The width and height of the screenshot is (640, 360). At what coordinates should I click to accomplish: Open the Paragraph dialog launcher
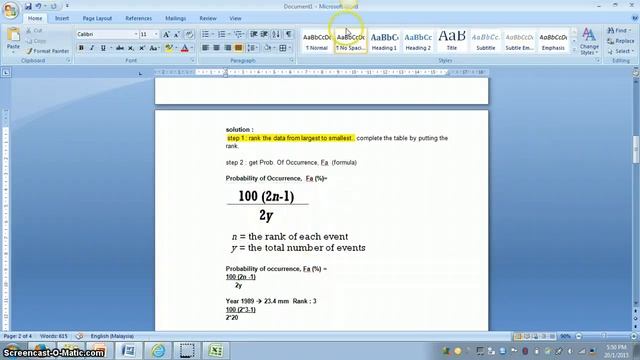coord(291,60)
